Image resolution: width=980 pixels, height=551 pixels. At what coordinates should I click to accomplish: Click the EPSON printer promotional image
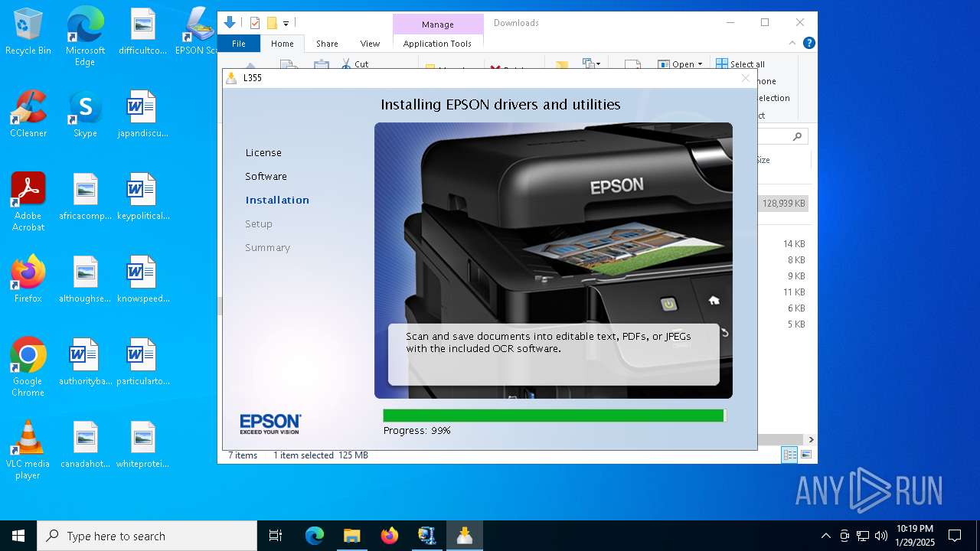click(554, 260)
